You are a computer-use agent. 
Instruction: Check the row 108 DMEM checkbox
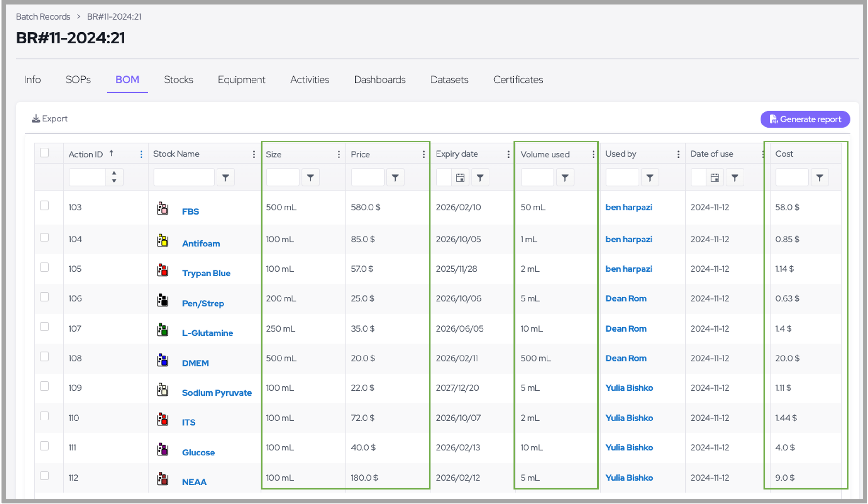pyautogui.click(x=44, y=356)
